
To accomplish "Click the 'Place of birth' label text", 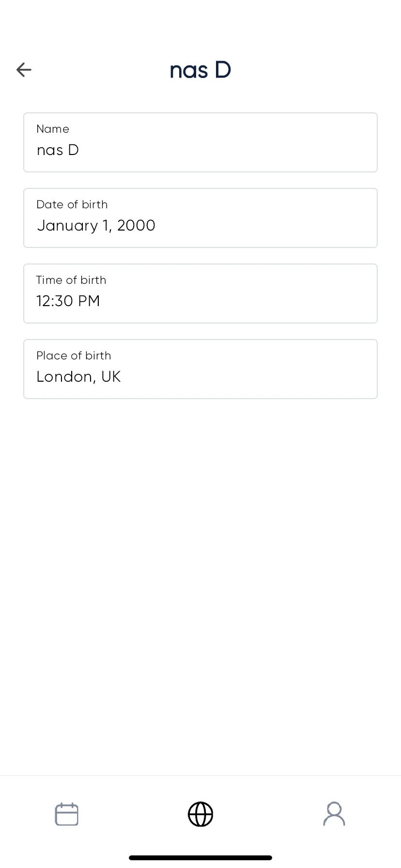I will [74, 356].
